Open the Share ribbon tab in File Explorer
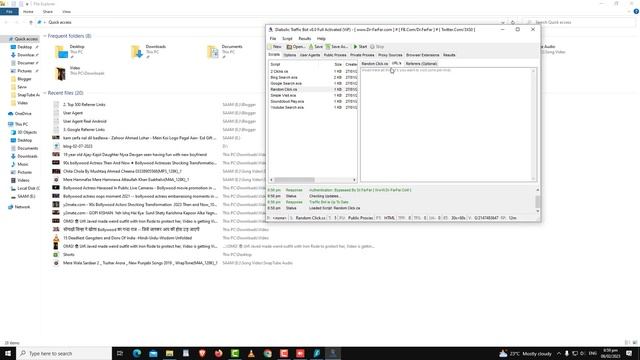 coord(48,11)
